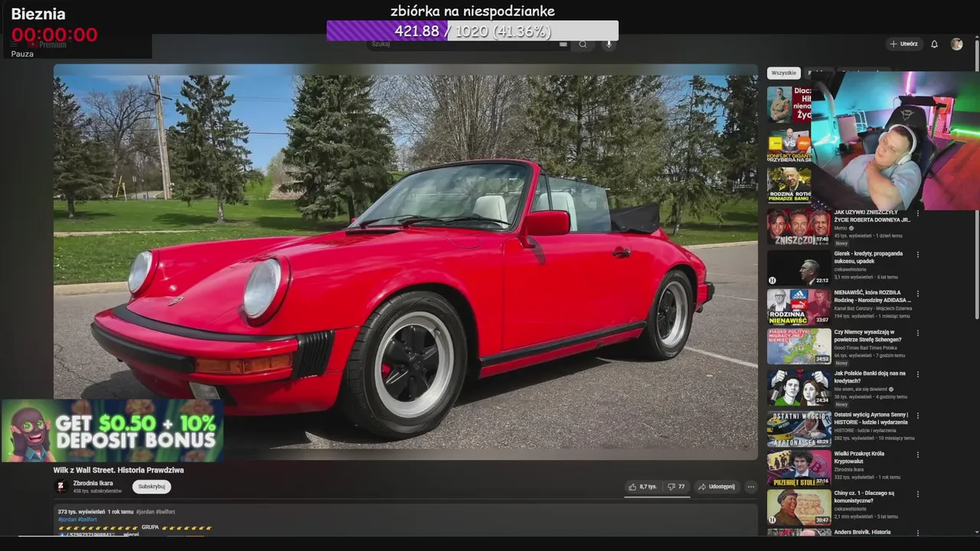Screen dimensions: 980x551
Task: Click channel name 'Good Times Bad Times Polska'
Action: [x=865, y=348]
